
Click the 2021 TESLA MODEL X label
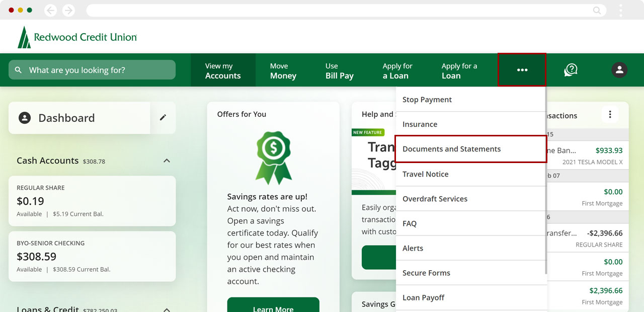tap(593, 162)
